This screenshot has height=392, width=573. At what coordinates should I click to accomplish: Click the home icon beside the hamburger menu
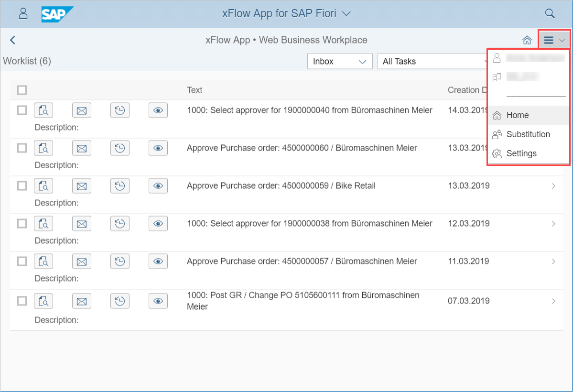pos(527,40)
